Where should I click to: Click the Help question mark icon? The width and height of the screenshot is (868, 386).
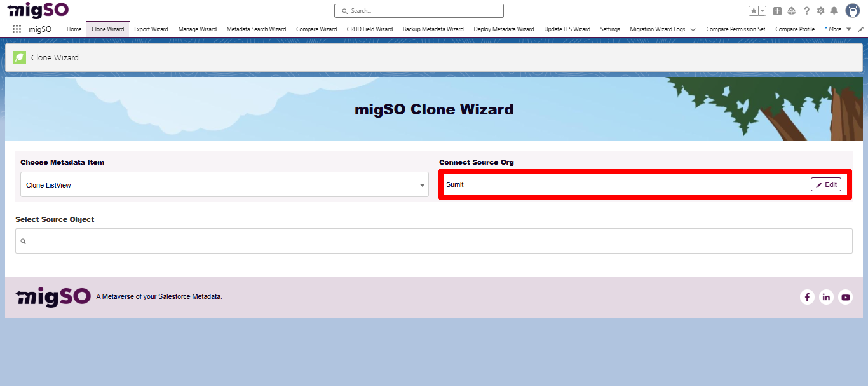point(806,10)
